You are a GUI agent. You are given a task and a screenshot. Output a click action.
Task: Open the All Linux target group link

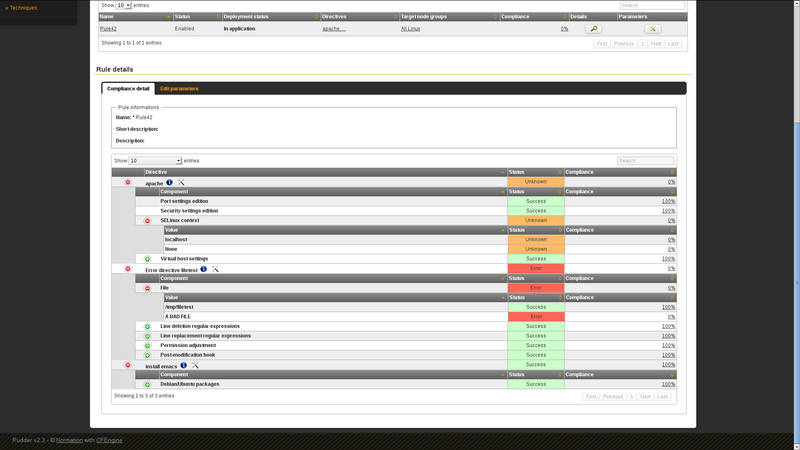click(410, 29)
